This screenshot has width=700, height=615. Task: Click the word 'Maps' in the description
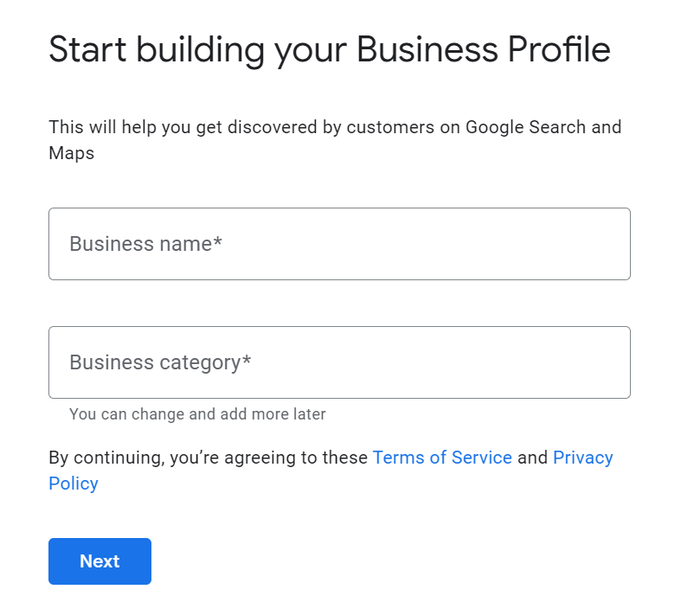coord(72,153)
